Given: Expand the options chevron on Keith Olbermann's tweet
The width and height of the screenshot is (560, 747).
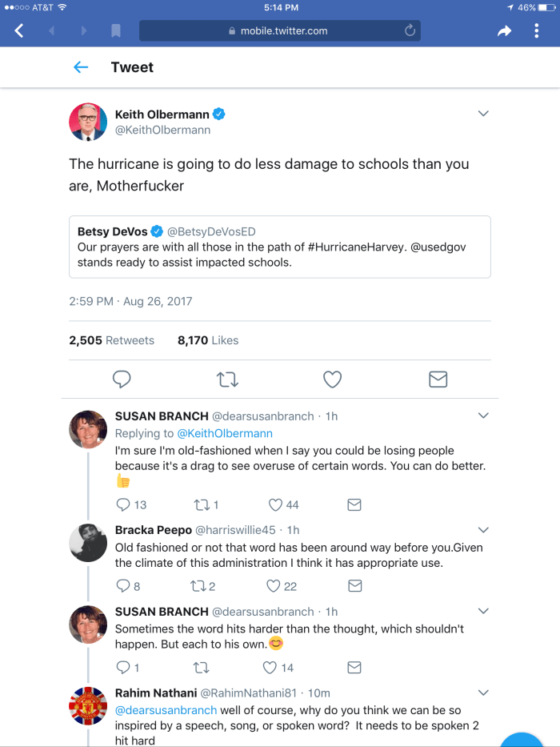Looking at the screenshot, I should click(483, 114).
